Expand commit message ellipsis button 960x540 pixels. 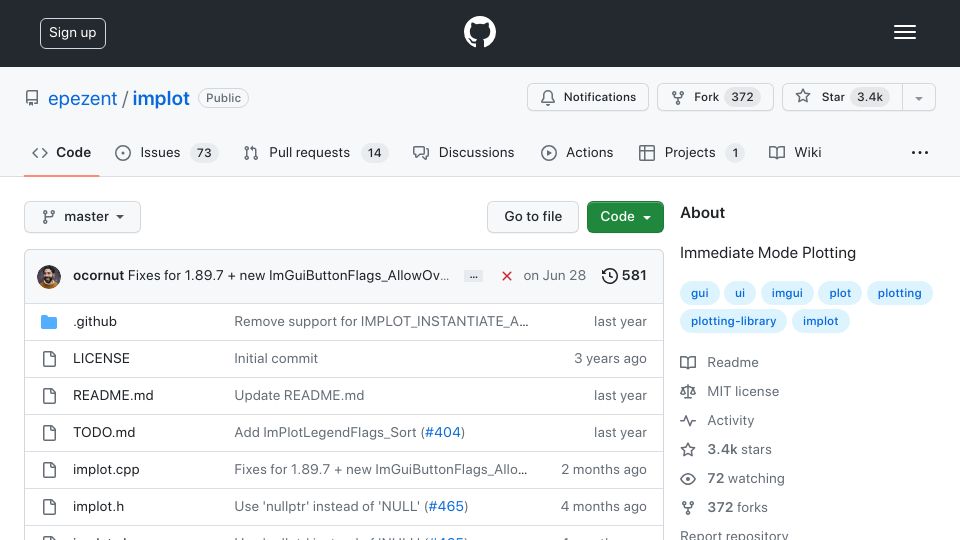473,276
